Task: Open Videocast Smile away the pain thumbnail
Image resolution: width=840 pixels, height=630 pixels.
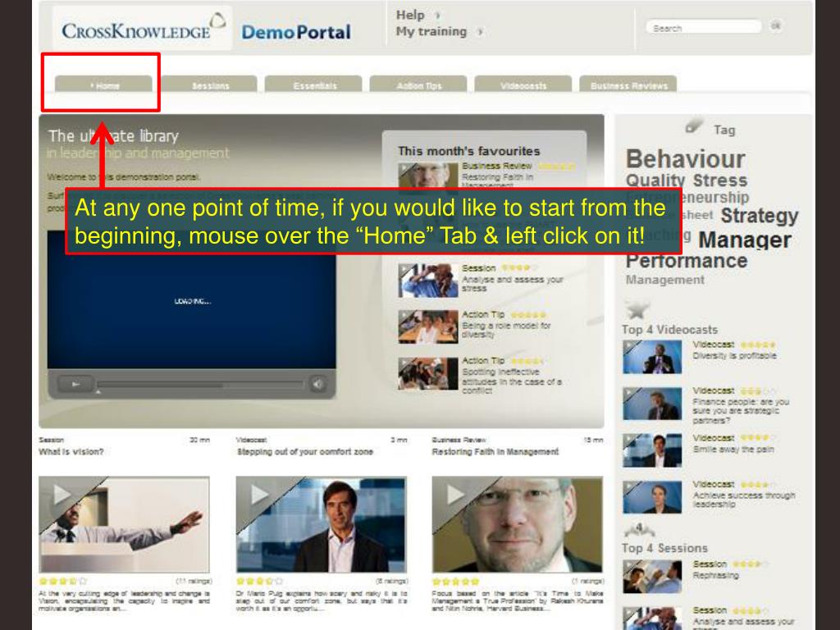Action: pos(652,450)
